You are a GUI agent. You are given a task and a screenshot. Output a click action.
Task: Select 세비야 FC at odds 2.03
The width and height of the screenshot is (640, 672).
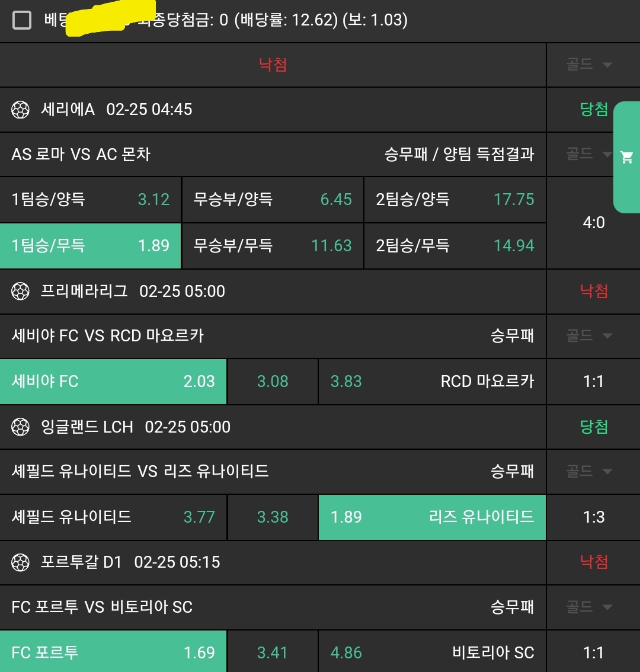113,381
